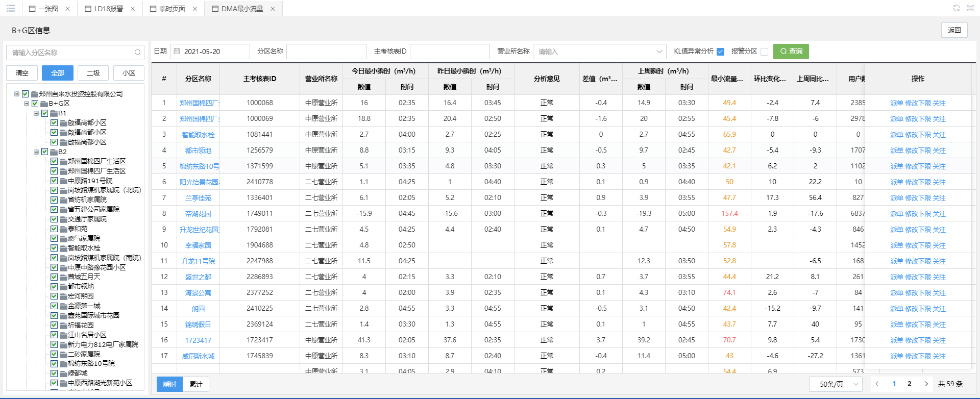This screenshot has height=399, width=980.
Task: Click the calendar icon in the date field
Action: pos(177,52)
